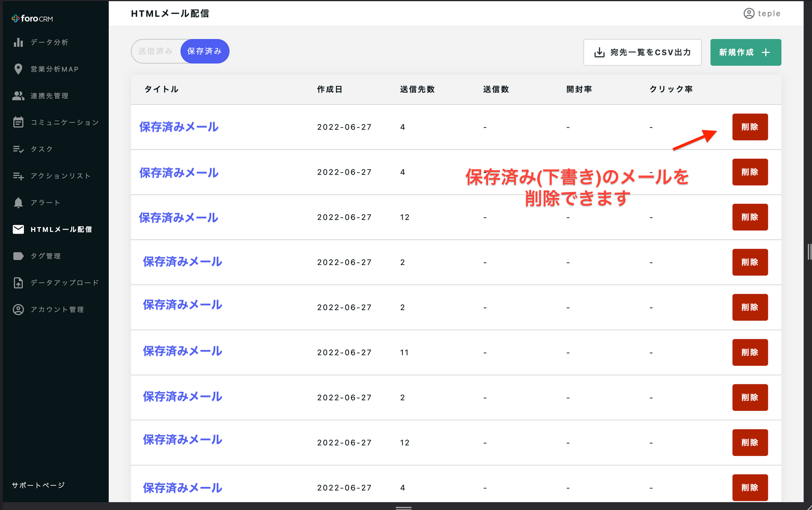Open サポートページ link
The image size is (812, 510).
(x=38, y=485)
